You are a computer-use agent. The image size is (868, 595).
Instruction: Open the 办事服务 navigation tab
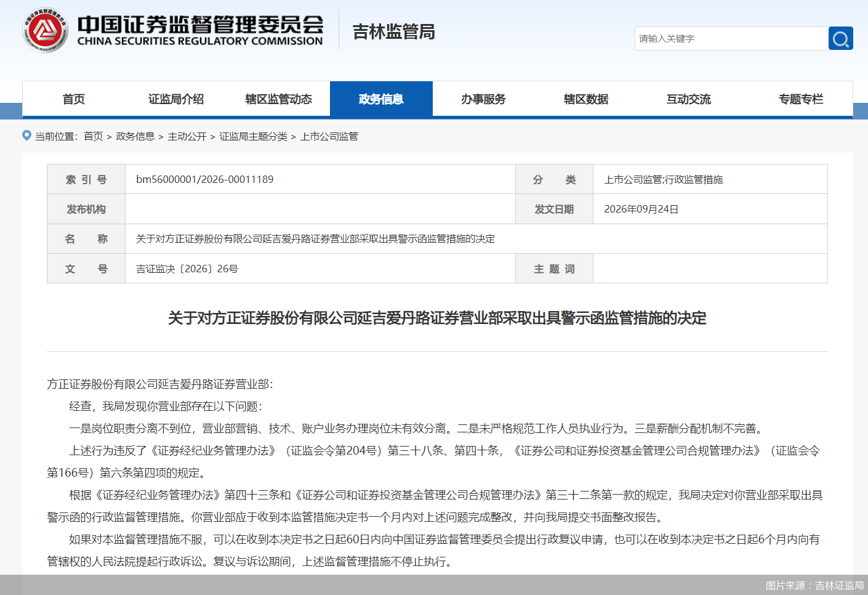point(484,99)
